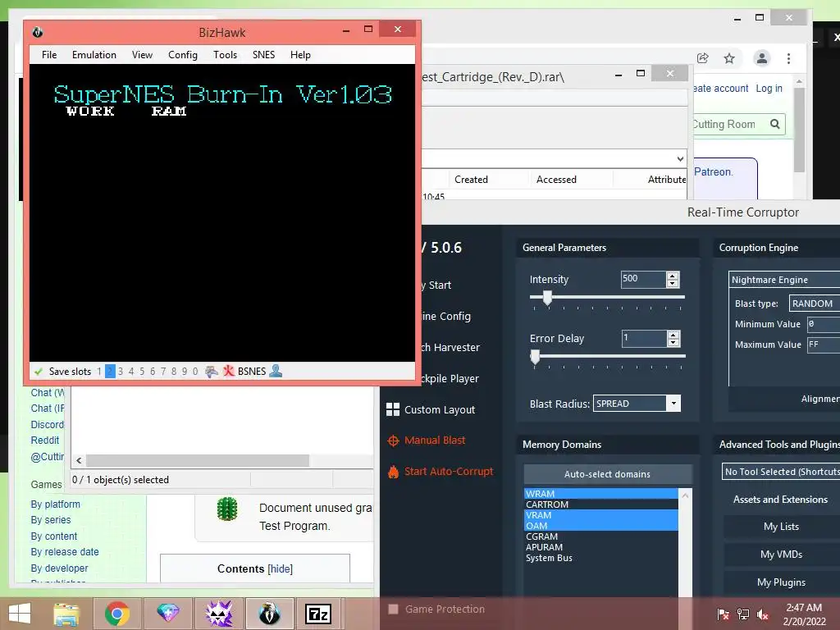
Task: Toggle WRAM in the Memory Domains list
Action: pyautogui.click(x=601, y=493)
